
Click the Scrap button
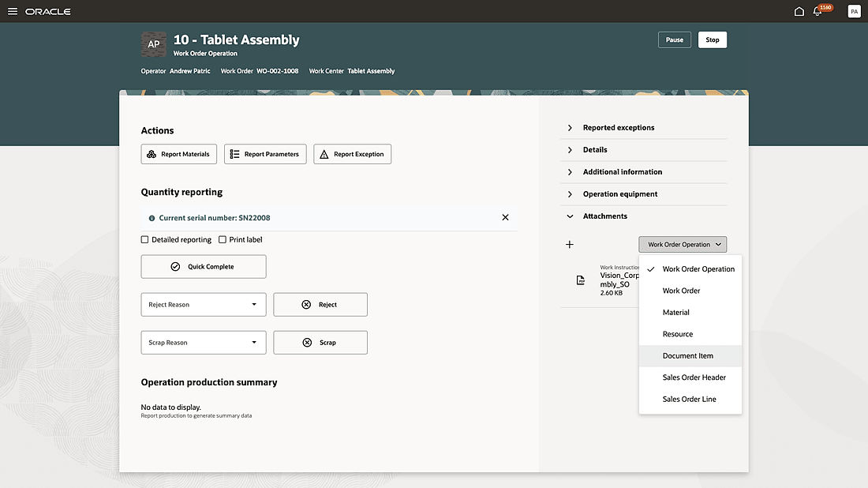[x=320, y=343]
